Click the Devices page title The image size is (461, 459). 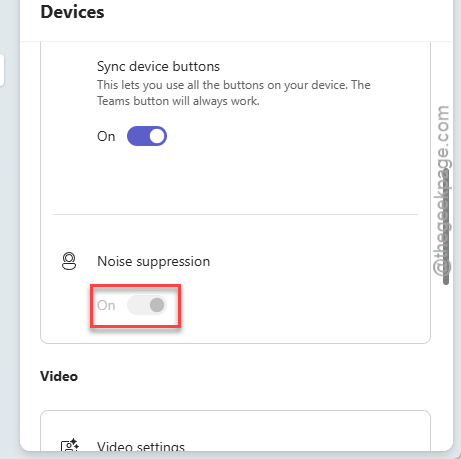pos(72,12)
